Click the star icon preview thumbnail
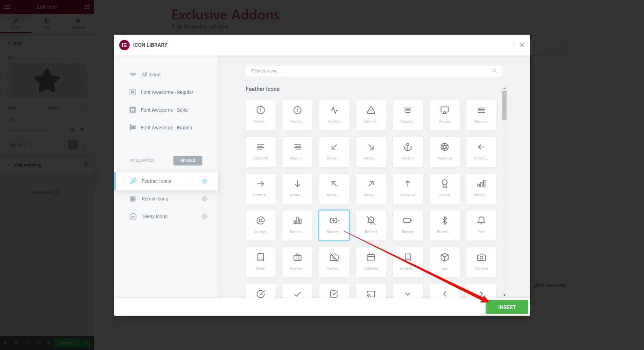Image resolution: width=644 pixels, height=350 pixels. (47, 80)
